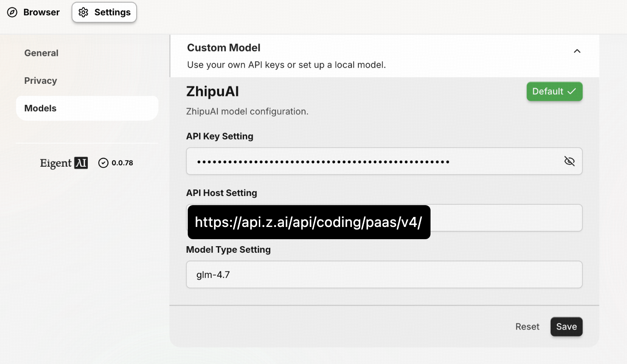
Task: Click the gear icon in Settings tab
Action: click(83, 12)
